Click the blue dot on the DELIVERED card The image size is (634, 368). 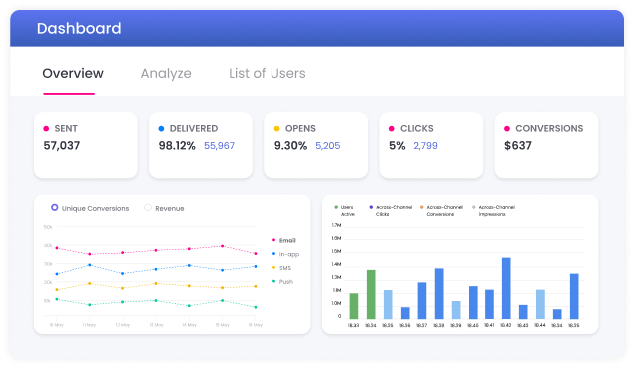click(161, 129)
